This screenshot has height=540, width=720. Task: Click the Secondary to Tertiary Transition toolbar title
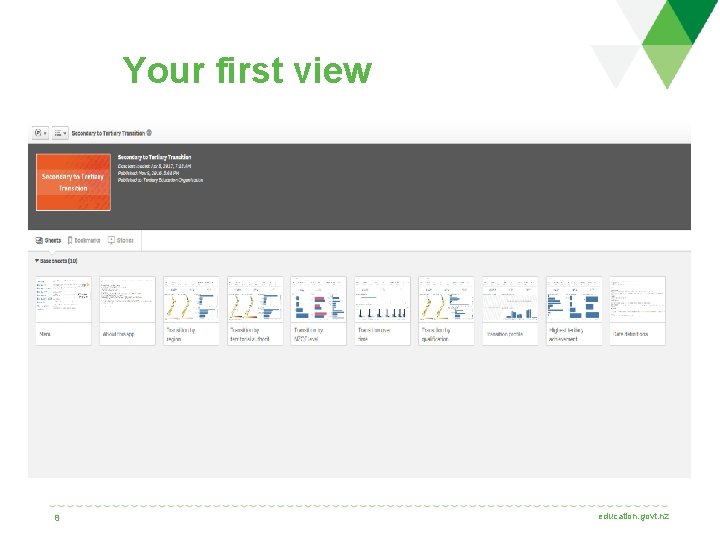tap(108, 133)
